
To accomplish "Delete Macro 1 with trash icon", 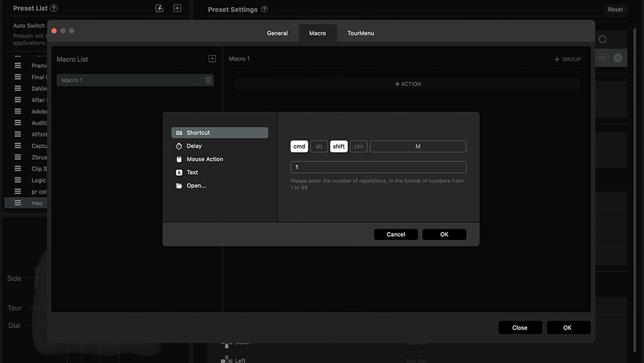I will coord(208,80).
